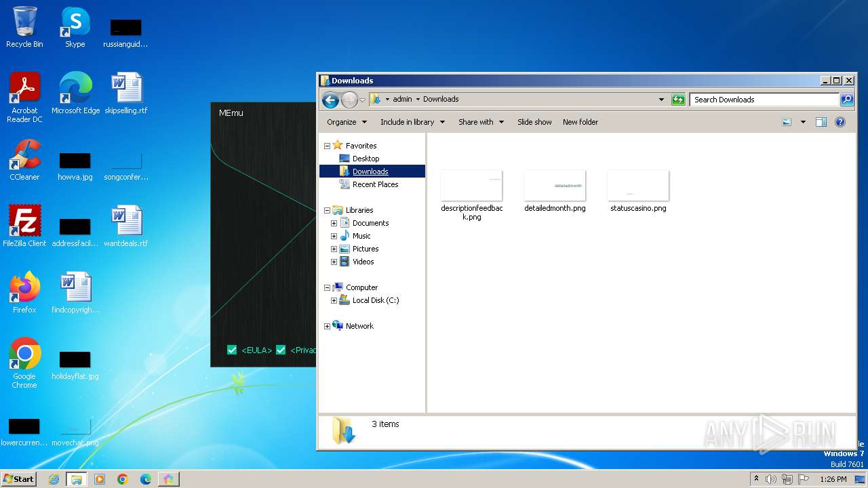This screenshot has height=488, width=868.
Task: Open songconfer file on desktop
Action: coord(126,167)
